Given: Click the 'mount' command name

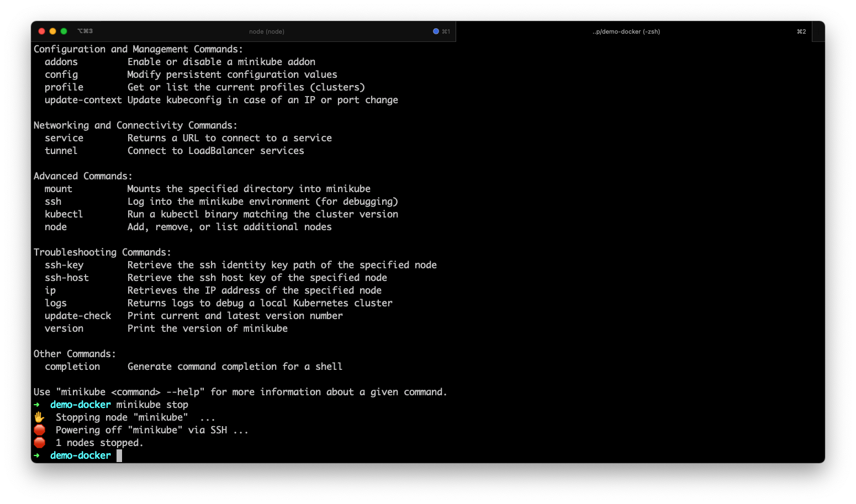Looking at the screenshot, I should [x=59, y=189].
